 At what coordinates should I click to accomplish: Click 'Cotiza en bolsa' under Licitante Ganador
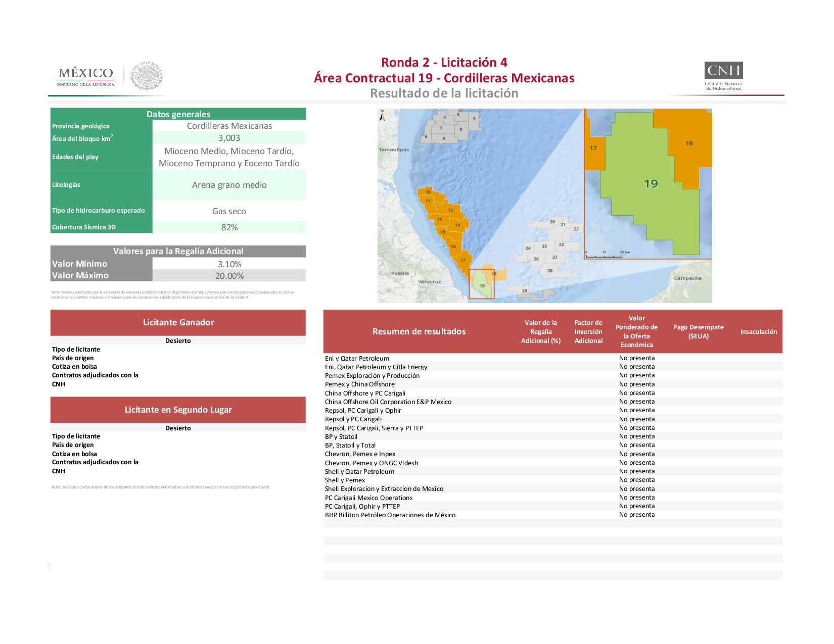pos(74,367)
